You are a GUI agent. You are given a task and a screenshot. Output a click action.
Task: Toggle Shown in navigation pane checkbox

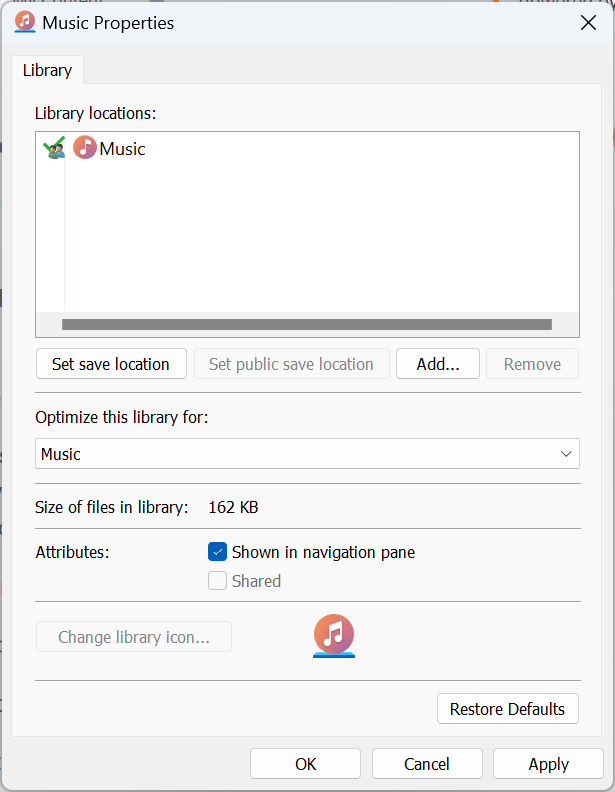(x=217, y=552)
